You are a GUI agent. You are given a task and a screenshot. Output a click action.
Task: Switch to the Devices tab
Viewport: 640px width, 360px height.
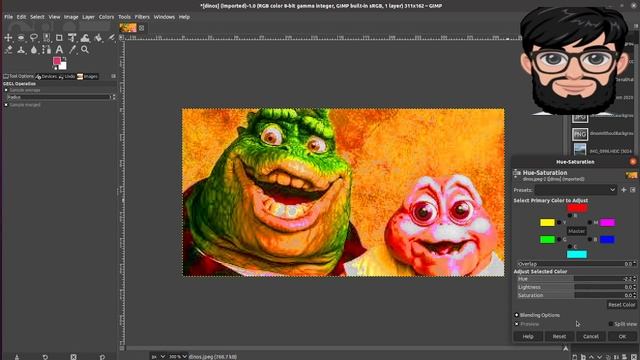[x=46, y=76]
